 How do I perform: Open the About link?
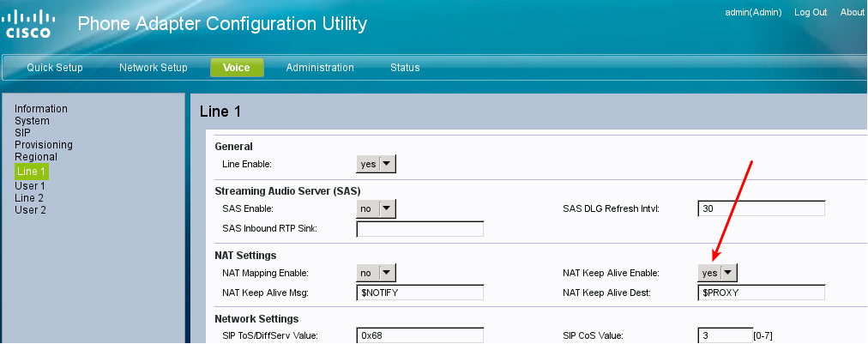coord(852,12)
